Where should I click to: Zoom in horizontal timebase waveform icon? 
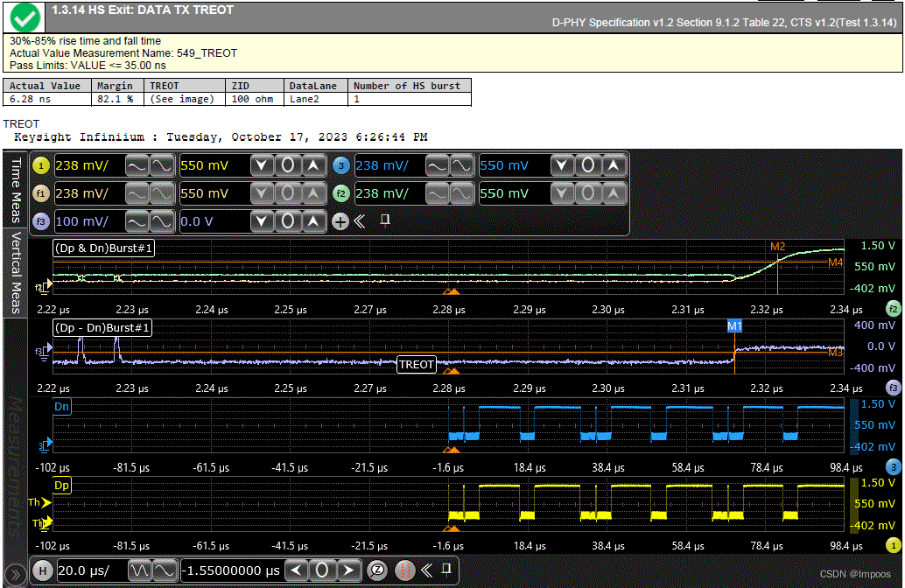pyautogui.click(x=164, y=570)
